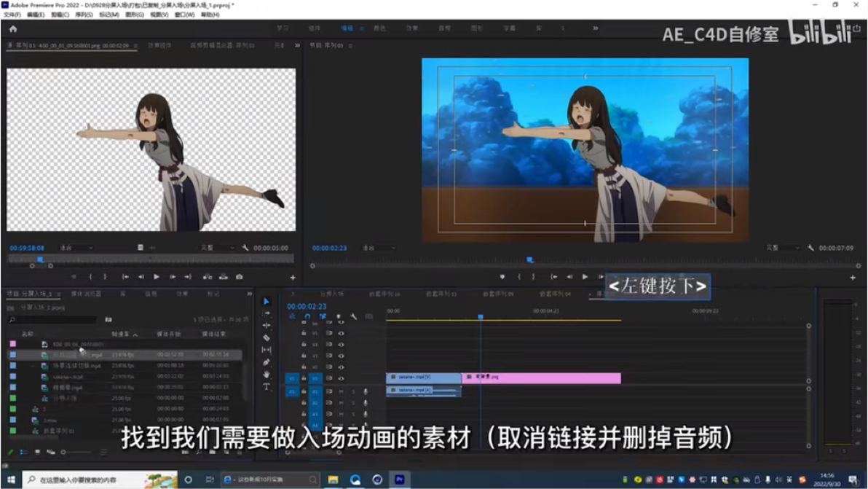
Task: Open Program monitor playback resolution dropdown
Action: coord(783,248)
